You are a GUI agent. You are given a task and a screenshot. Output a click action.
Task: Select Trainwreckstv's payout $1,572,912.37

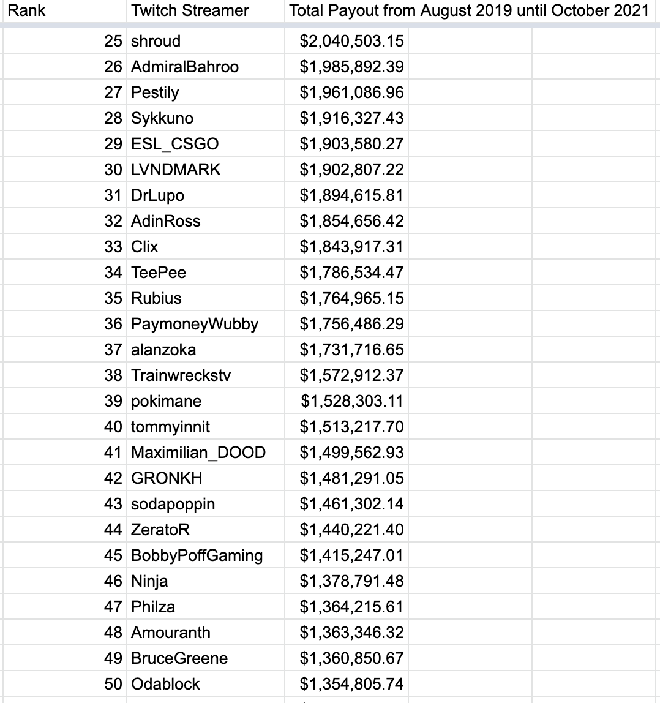(x=351, y=375)
